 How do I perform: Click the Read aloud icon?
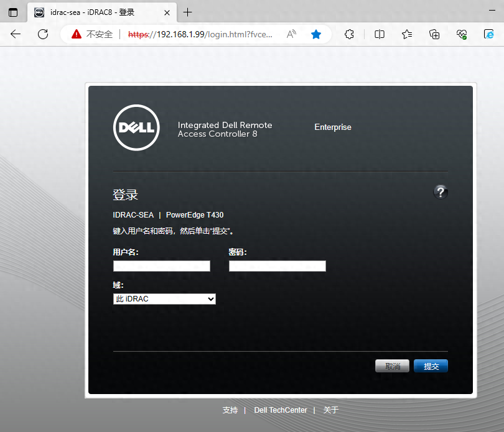coord(291,35)
